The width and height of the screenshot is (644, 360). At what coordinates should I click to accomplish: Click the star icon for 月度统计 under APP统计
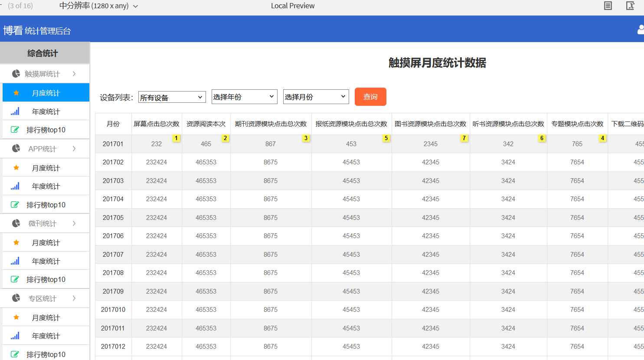coord(16,168)
